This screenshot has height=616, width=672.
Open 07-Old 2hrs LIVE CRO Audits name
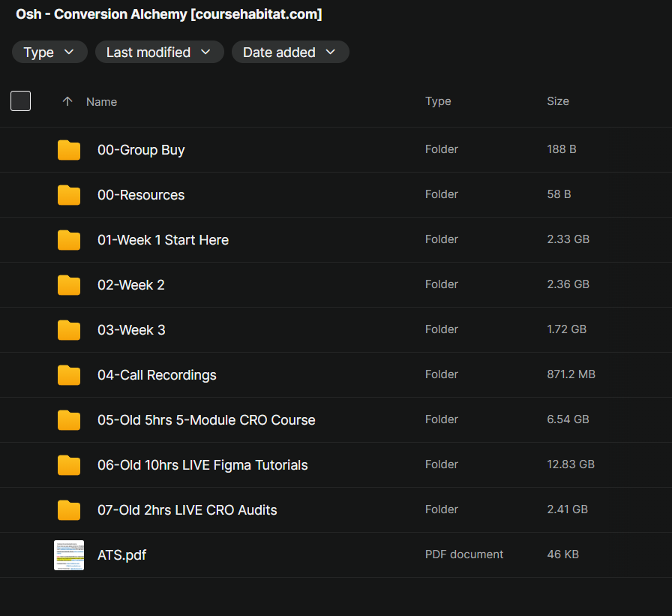187,510
